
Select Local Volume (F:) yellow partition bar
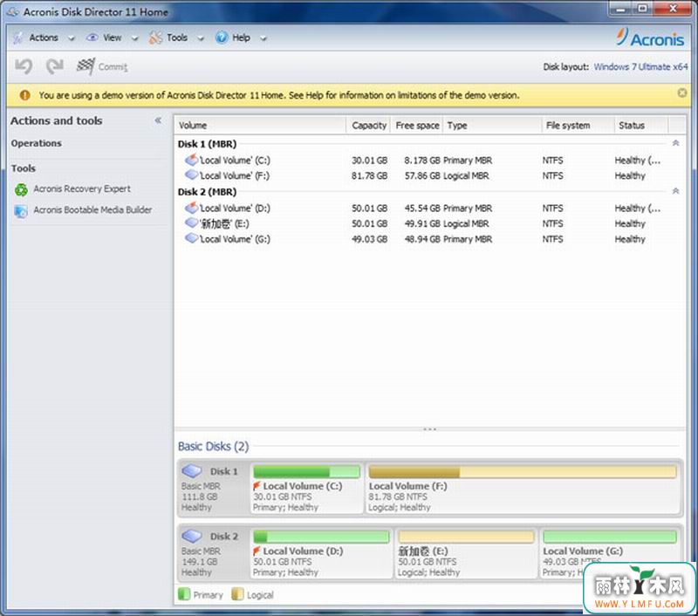tap(523, 471)
